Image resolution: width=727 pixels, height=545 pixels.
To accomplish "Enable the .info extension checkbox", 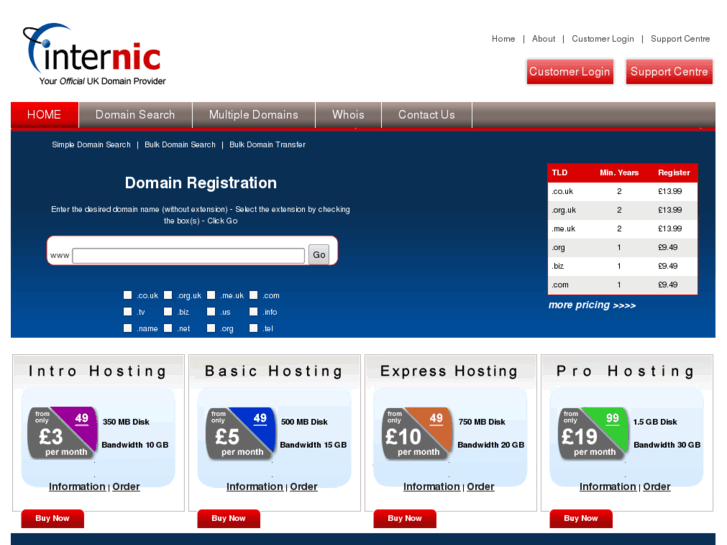I will 253,312.
